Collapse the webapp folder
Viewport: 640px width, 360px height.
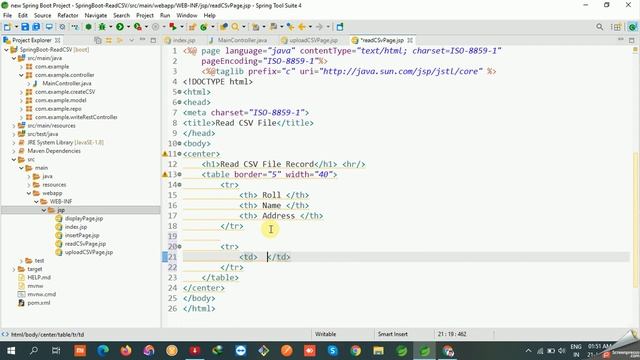pos(29,193)
